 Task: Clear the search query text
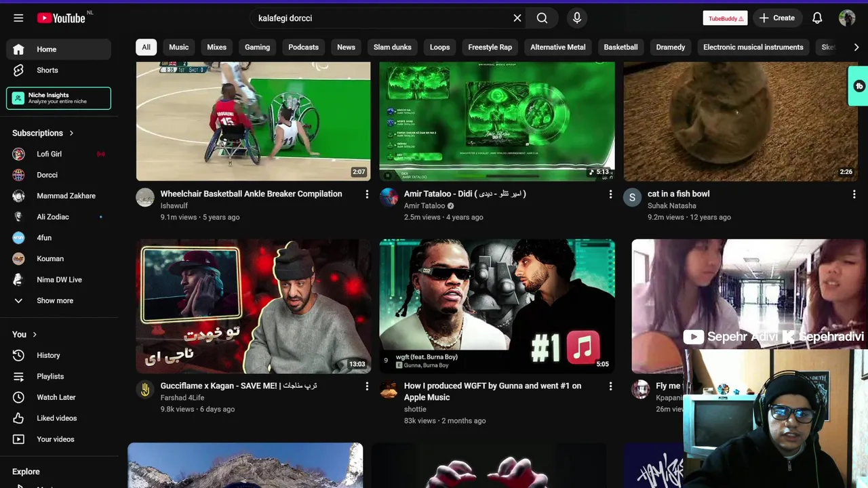pos(517,18)
